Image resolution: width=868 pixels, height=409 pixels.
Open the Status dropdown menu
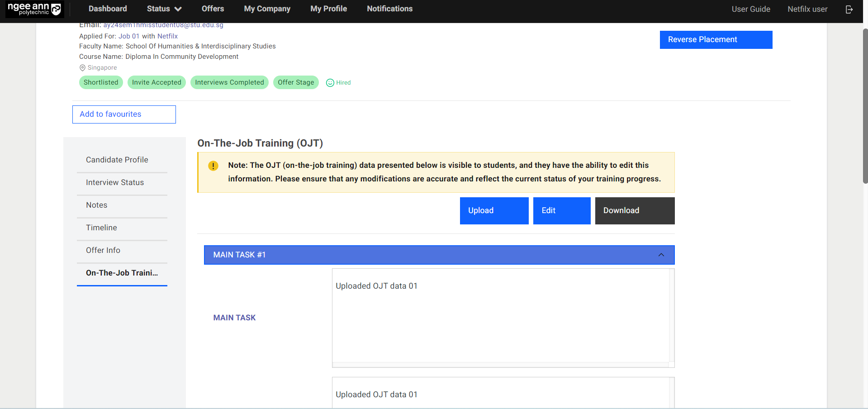[164, 9]
